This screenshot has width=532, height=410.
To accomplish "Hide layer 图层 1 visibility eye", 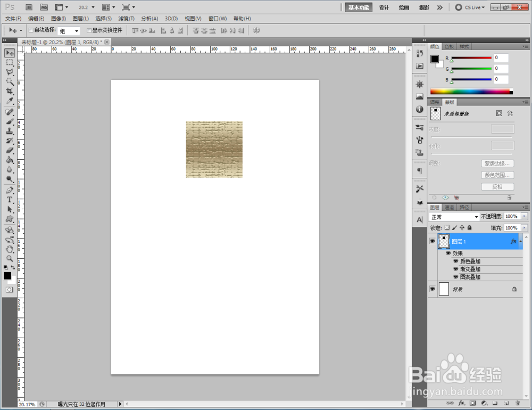I will point(432,241).
